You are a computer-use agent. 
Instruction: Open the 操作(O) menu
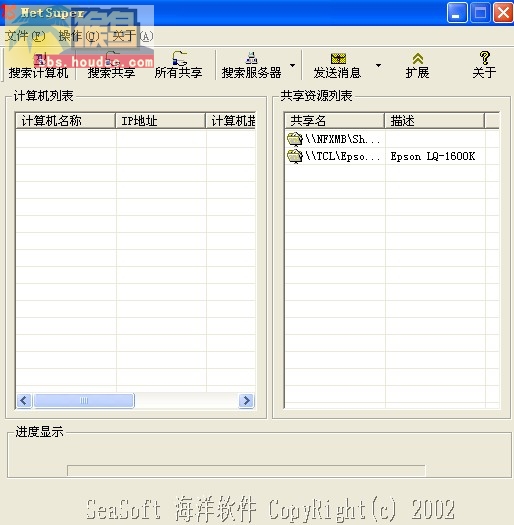tap(79, 36)
